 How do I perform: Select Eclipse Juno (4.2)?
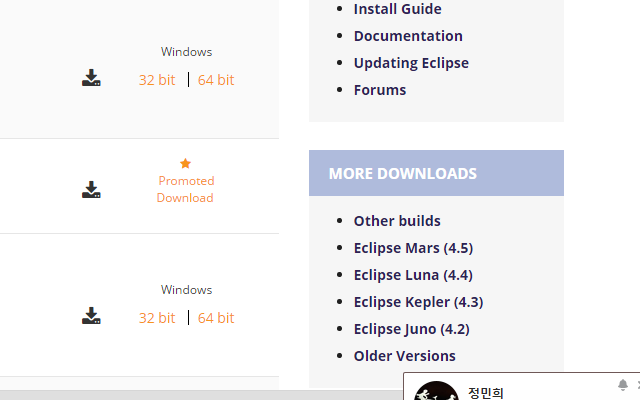click(x=411, y=329)
